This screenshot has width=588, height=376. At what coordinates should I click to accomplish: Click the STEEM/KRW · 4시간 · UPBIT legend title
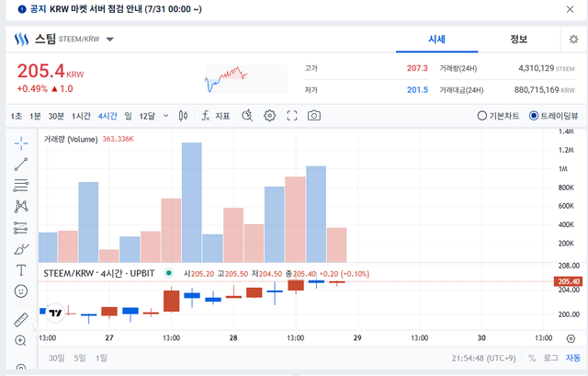coord(99,274)
